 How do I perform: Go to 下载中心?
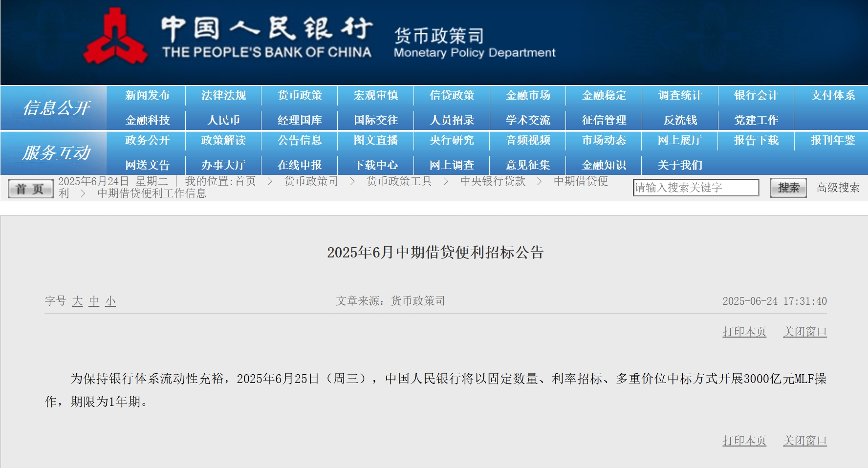(x=376, y=165)
